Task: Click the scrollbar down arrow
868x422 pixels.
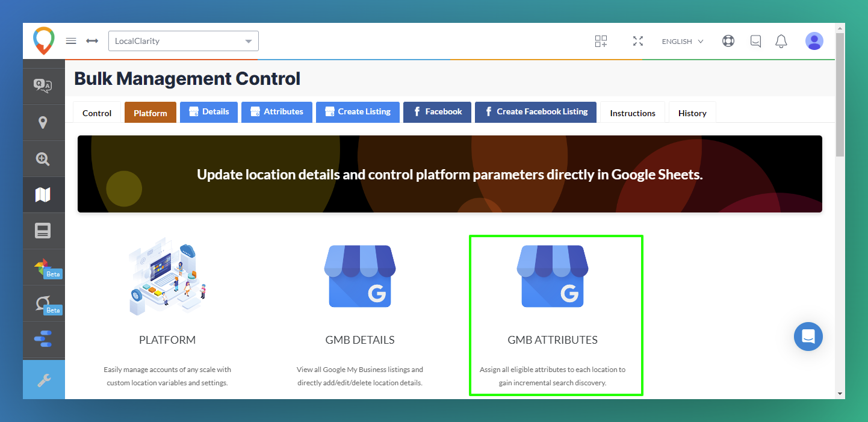Action: (840, 394)
